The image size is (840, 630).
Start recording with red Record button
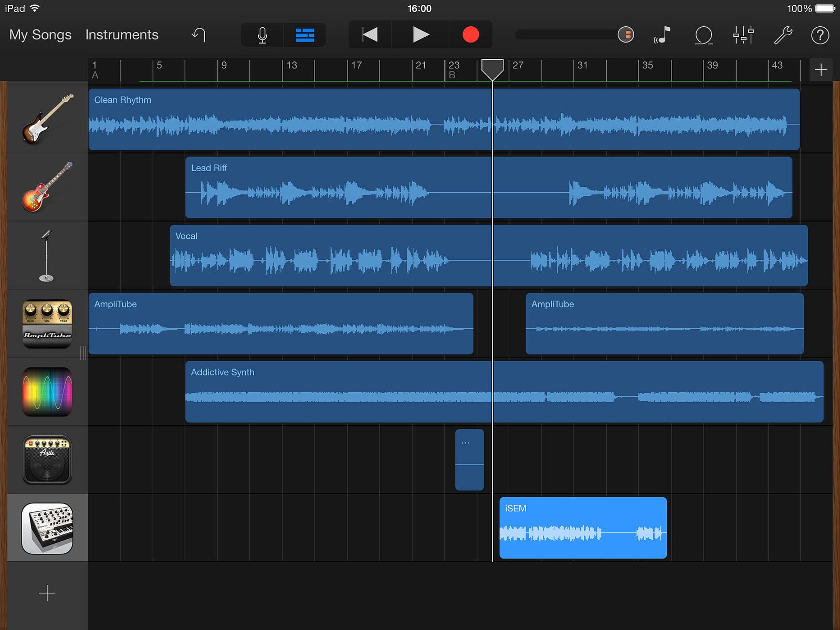tap(471, 35)
